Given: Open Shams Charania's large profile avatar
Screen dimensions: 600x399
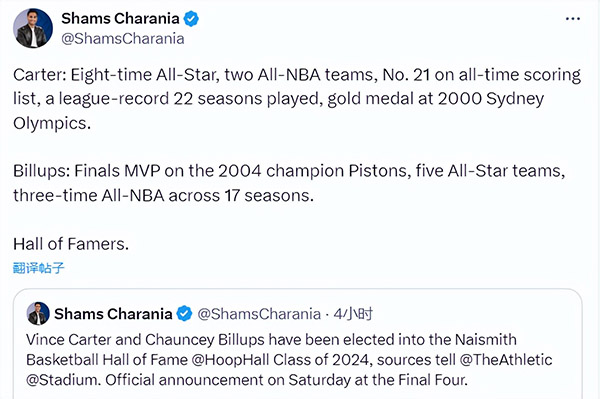Looking at the screenshot, I should coord(33,28).
